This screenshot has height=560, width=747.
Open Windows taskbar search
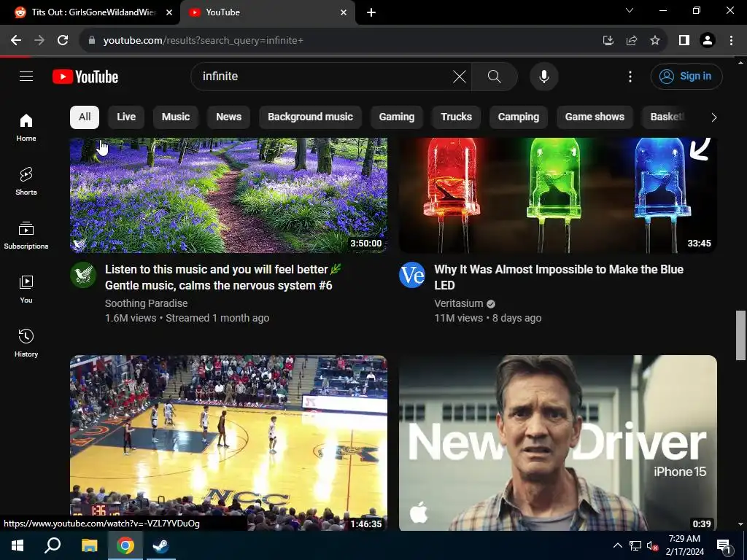tap(53, 545)
